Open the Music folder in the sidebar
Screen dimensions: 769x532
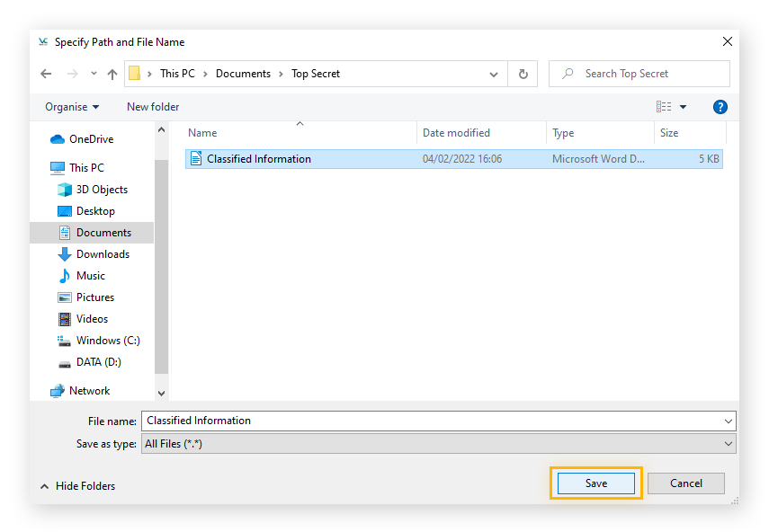coord(90,275)
